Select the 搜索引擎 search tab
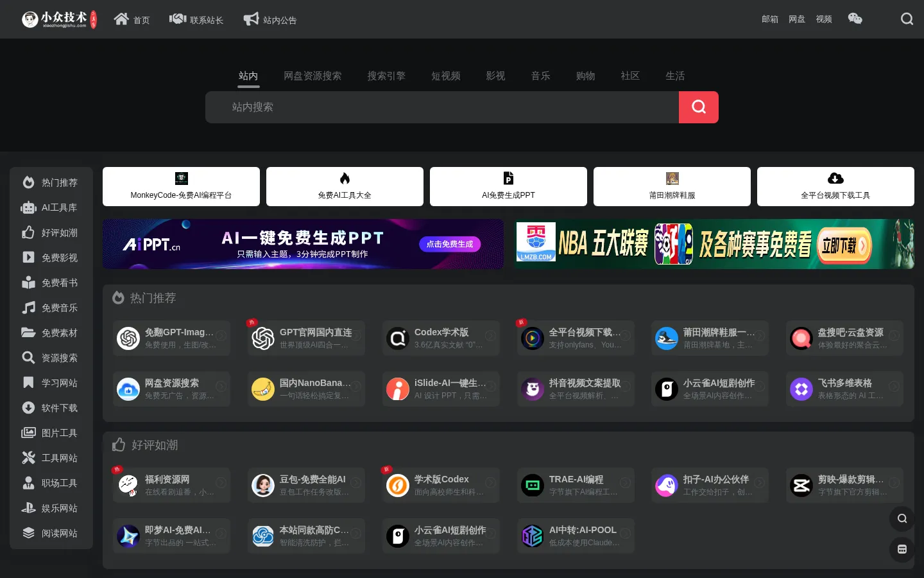This screenshot has height=578, width=924. pos(386,76)
